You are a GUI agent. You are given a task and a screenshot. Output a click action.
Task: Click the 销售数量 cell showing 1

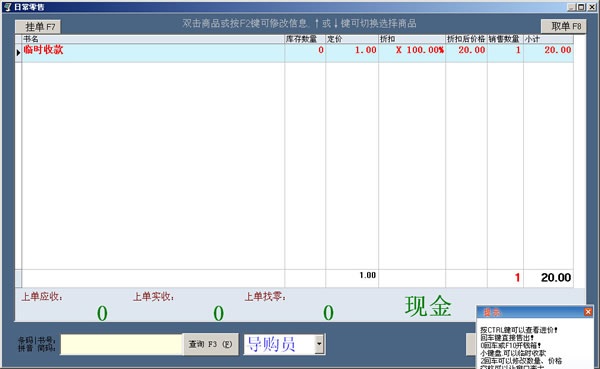point(505,53)
